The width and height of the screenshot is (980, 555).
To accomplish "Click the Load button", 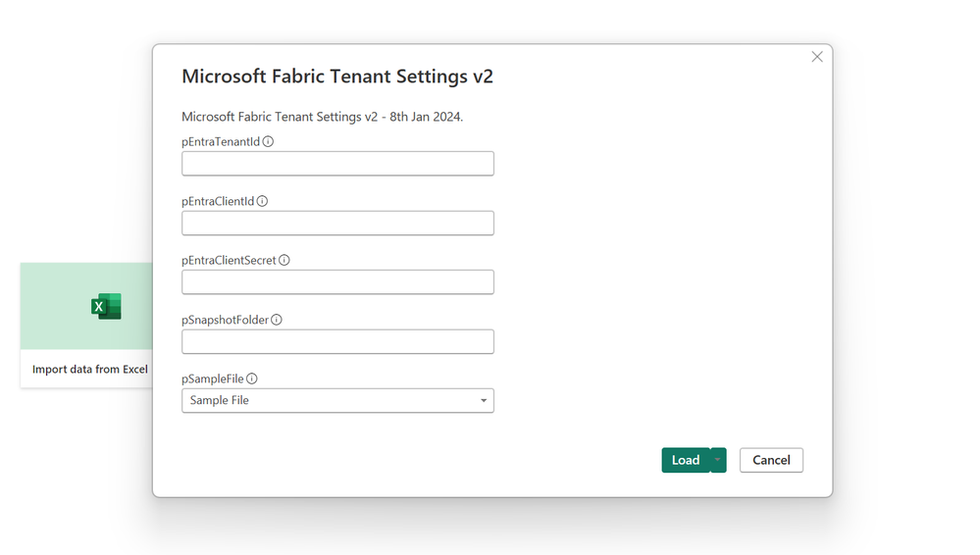I will tap(686, 460).
